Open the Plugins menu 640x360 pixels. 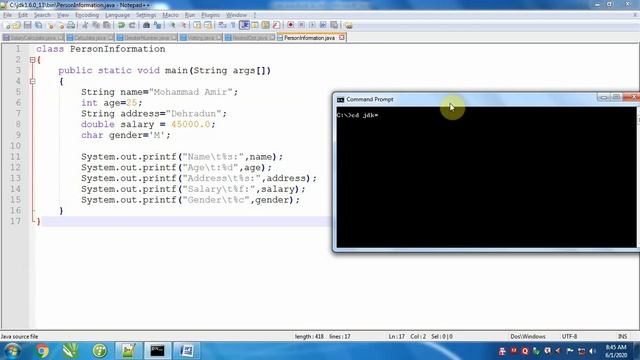point(210,15)
